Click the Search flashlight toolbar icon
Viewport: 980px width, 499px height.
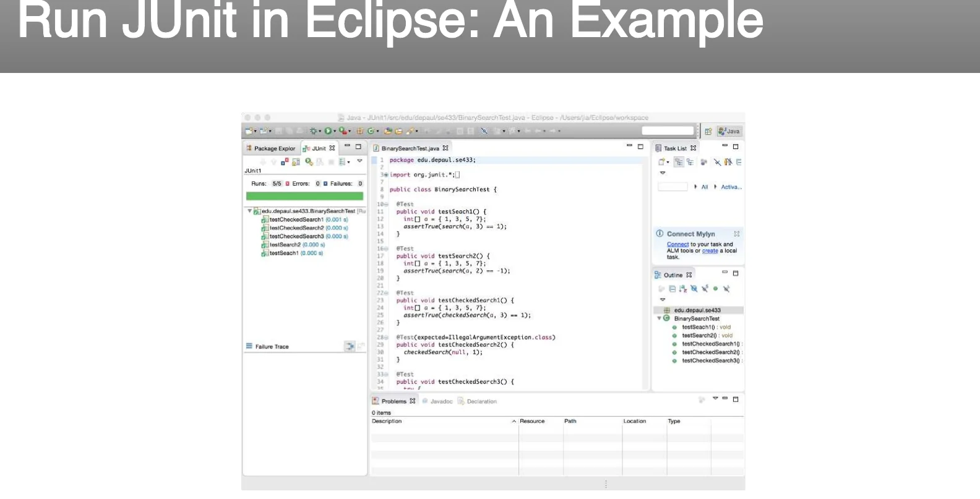(x=410, y=131)
